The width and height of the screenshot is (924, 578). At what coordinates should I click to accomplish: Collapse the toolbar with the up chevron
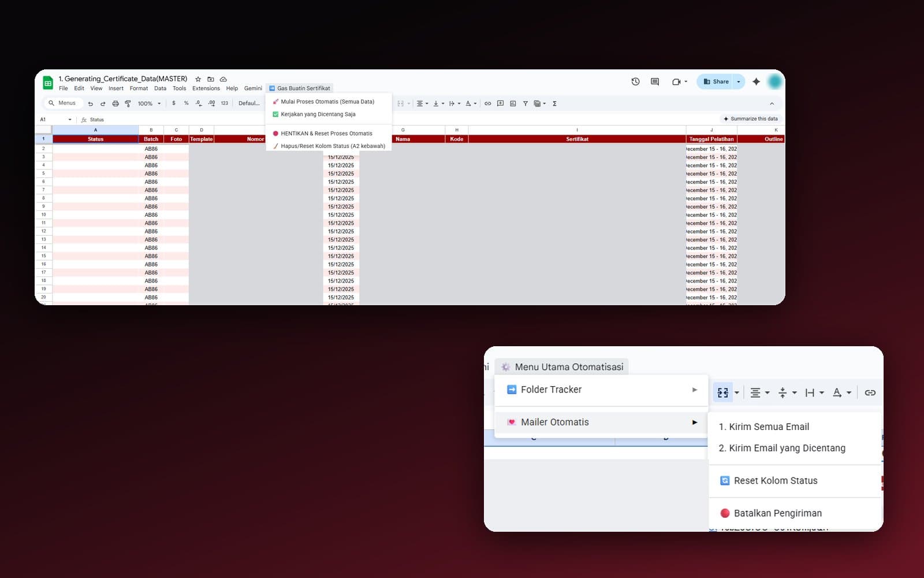772,103
